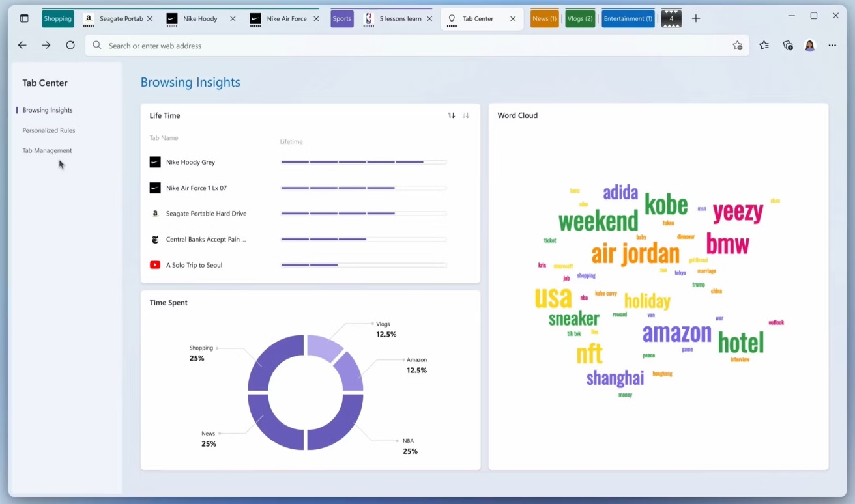Expand the Entertainment (1) tab group
This screenshot has height=504, width=855.
[628, 19]
